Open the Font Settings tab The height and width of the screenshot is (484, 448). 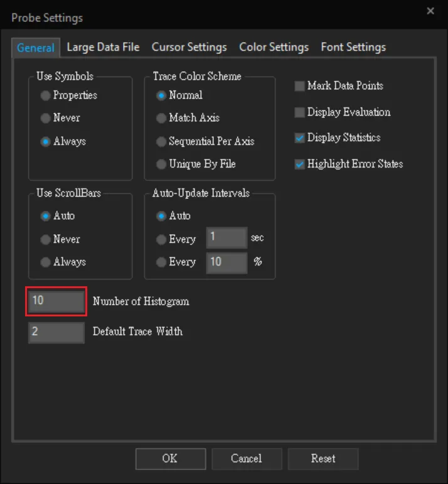(x=353, y=47)
